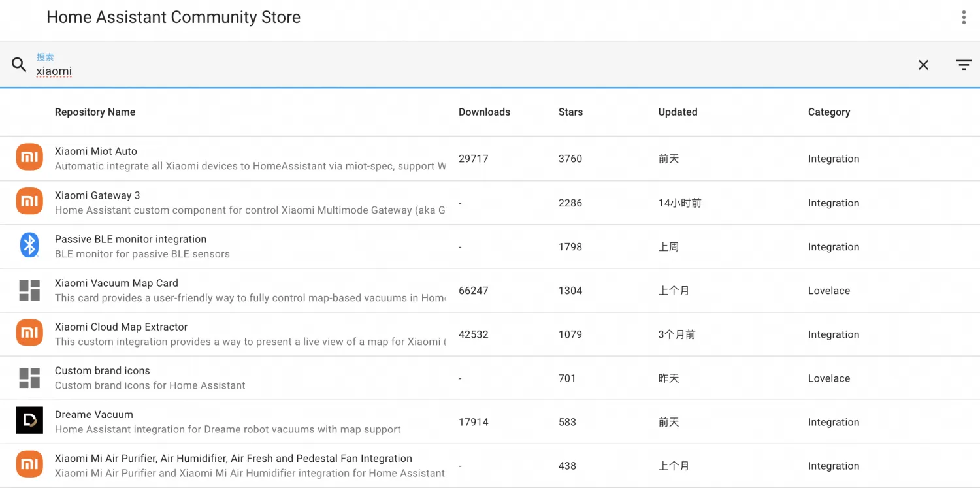Click the search magnifier icon

click(19, 65)
